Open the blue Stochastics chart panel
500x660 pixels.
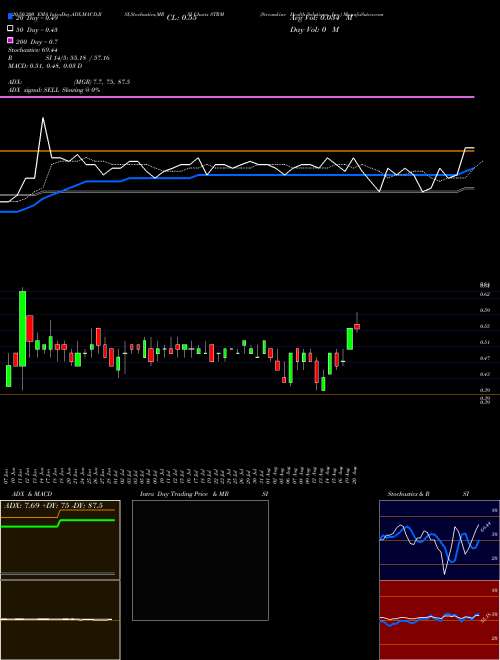tap(439, 540)
